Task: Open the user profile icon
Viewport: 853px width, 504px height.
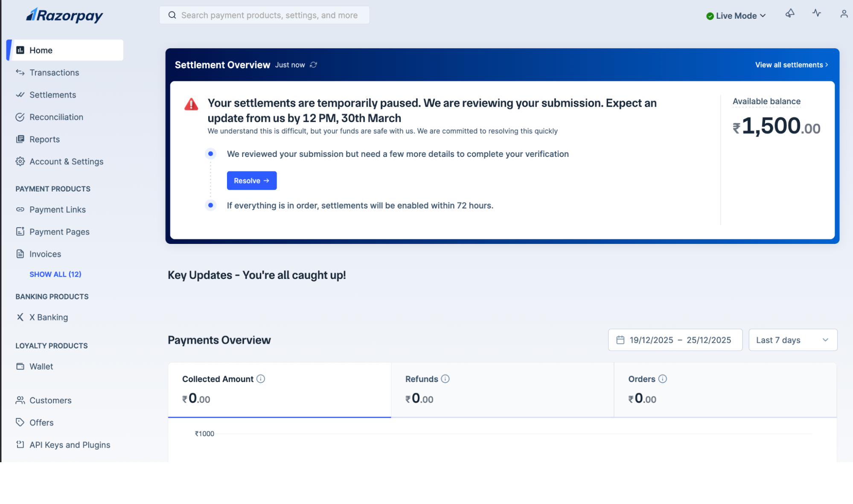Action: pos(844,14)
